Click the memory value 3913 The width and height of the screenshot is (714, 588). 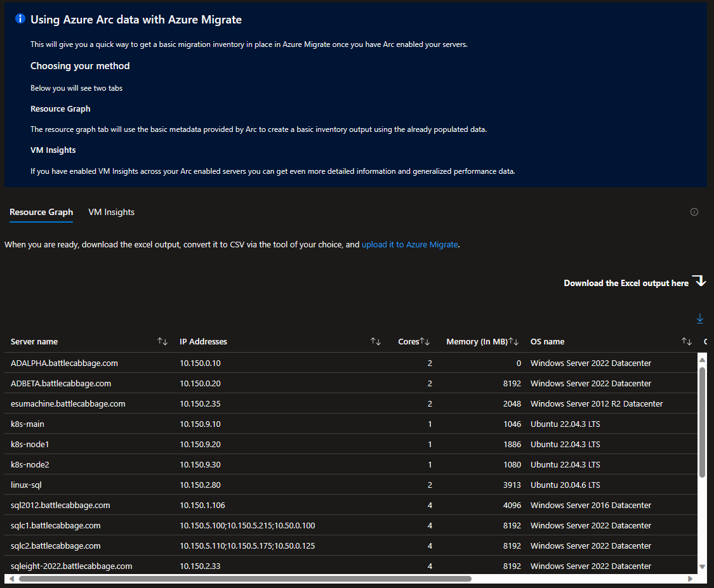[x=512, y=485]
